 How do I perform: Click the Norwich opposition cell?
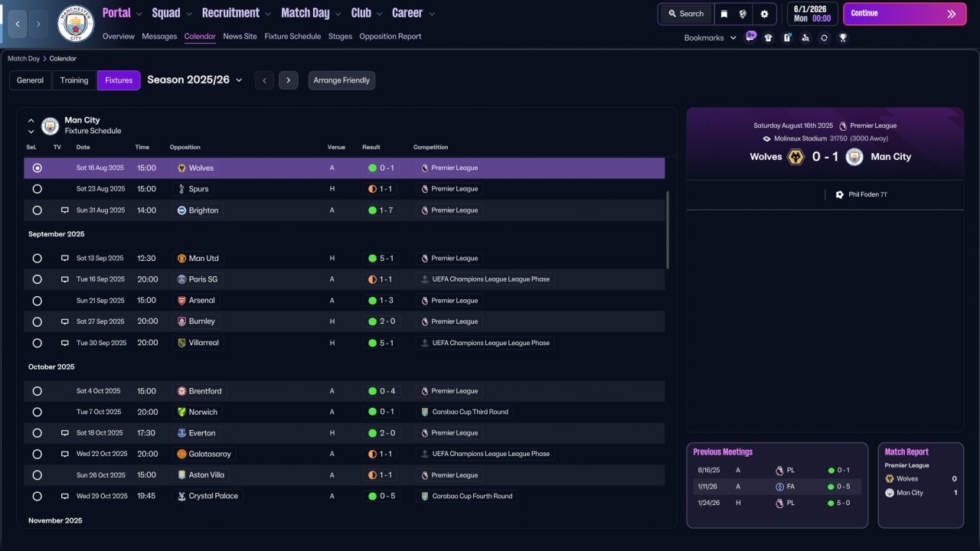[x=198, y=412]
